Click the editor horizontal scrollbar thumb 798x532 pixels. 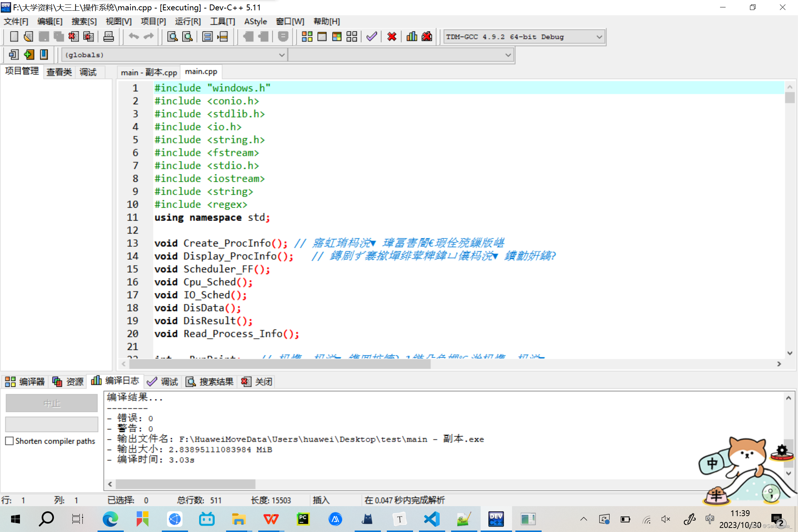(280, 364)
